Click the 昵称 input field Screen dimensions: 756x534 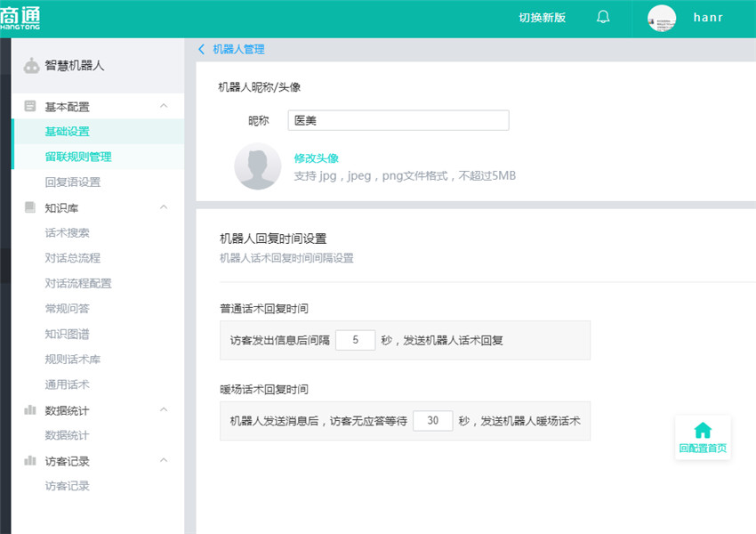398,121
